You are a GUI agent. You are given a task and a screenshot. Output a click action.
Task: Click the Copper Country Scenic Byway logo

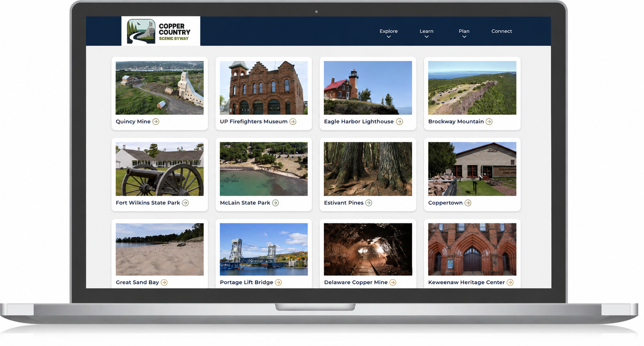click(x=161, y=31)
